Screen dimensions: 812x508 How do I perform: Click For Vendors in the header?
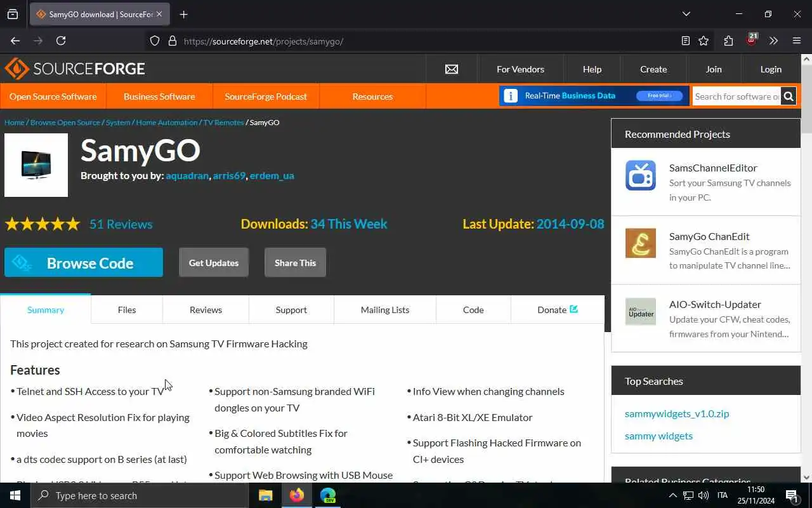[520, 69]
